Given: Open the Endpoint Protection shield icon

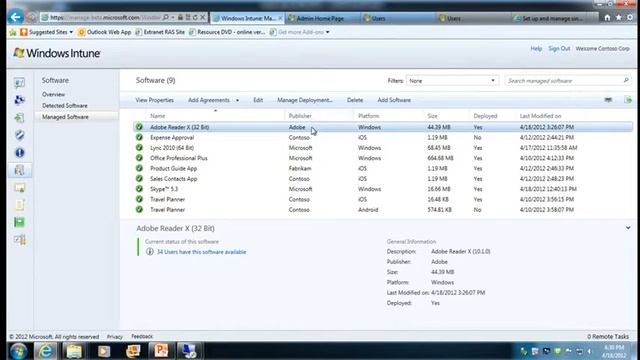Looking at the screenshot, I should click(19, 135).
